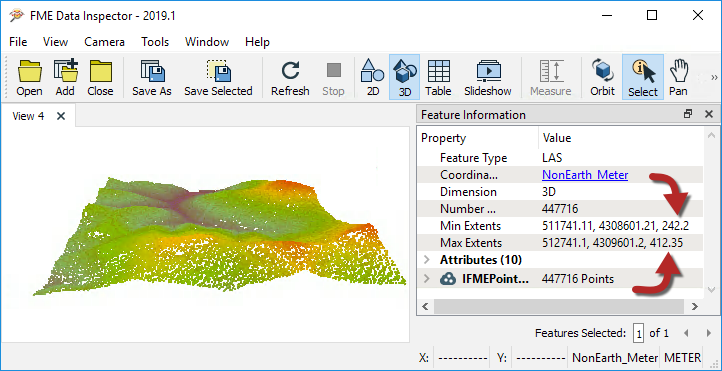Open the Camera menu
Viewport: 722px width, 371px height.
click(x=105, y=42)
